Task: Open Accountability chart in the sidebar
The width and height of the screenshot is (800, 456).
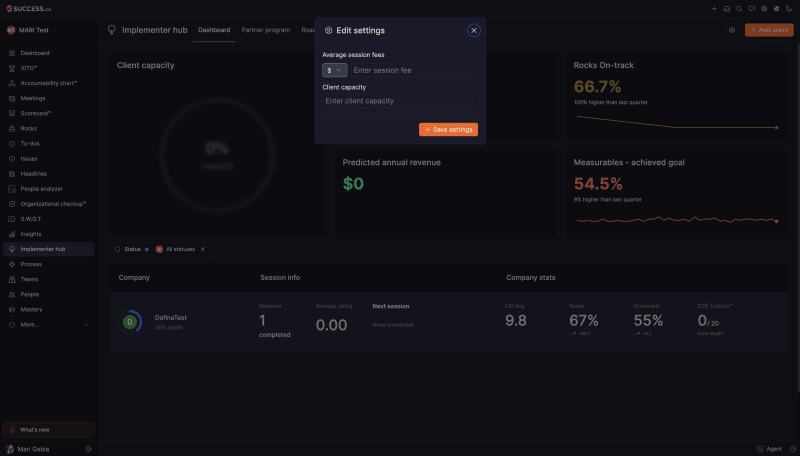Action: coord(48,83)
